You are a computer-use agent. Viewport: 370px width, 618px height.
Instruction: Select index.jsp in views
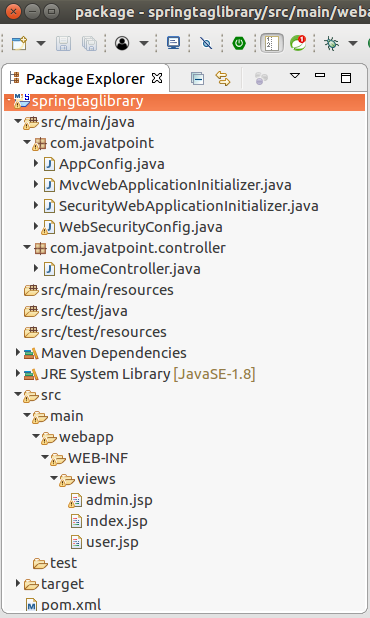click(117, 521)
